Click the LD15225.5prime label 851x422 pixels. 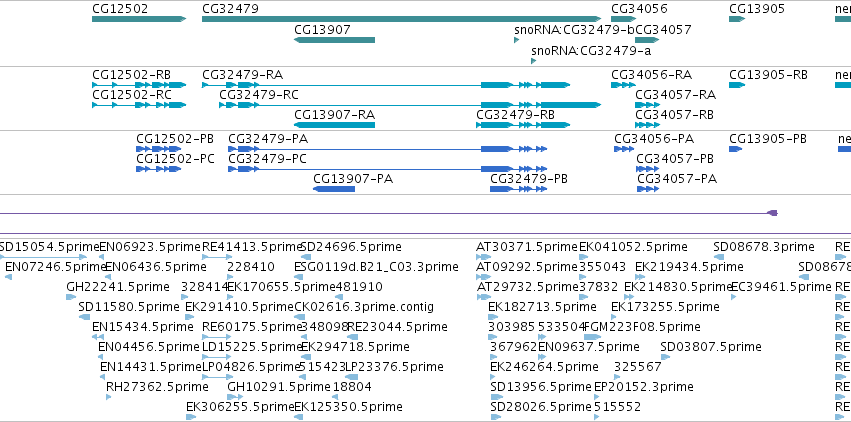click(252, 347)
